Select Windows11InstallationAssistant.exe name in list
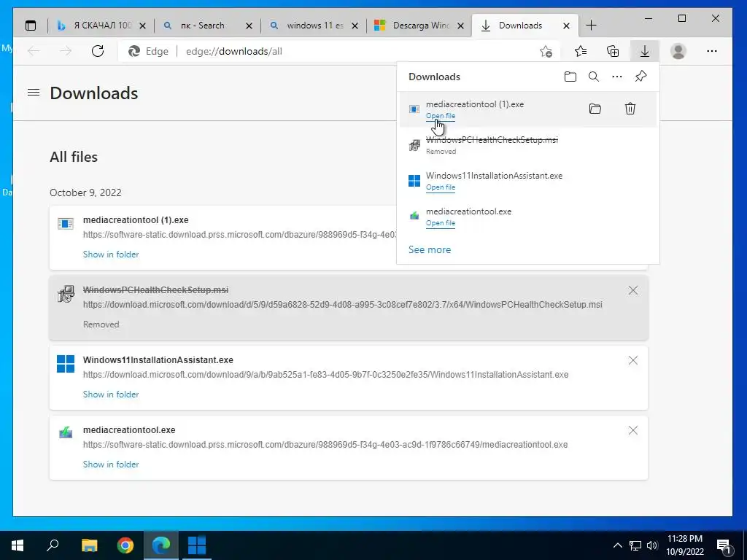The width and height of the screenshot is (747, 560). (x=158, y=360)
